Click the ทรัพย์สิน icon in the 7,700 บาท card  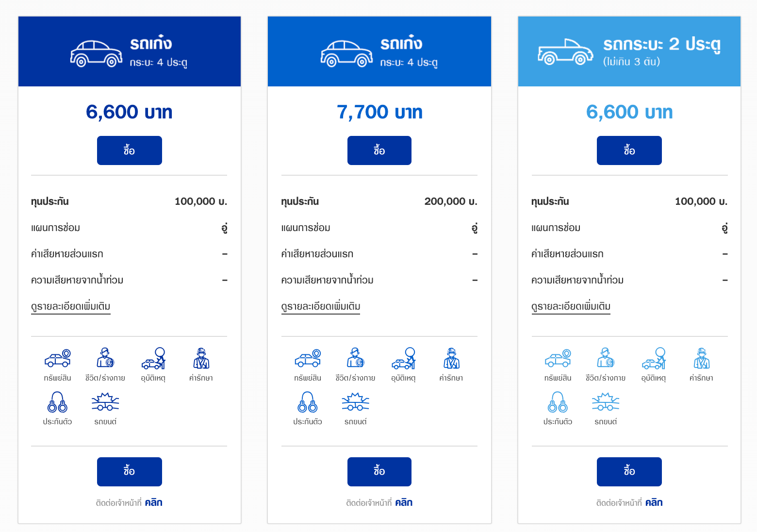click(x=308, y=358)
